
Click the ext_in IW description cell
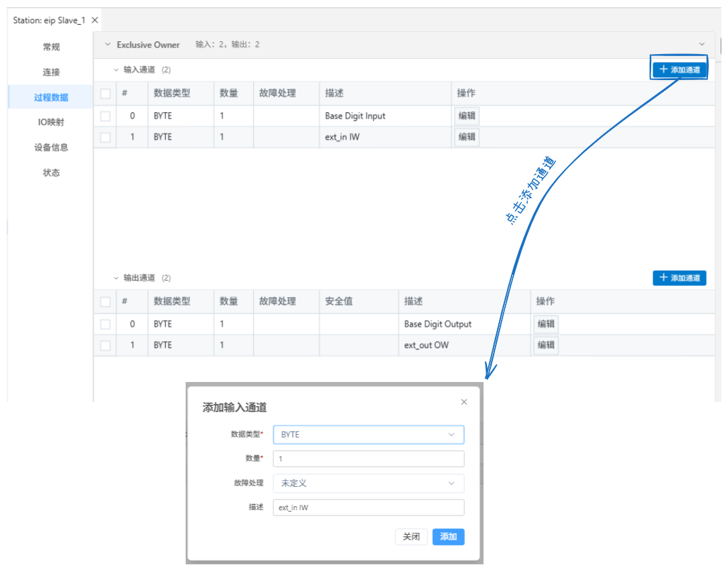(x=385, y=137)
